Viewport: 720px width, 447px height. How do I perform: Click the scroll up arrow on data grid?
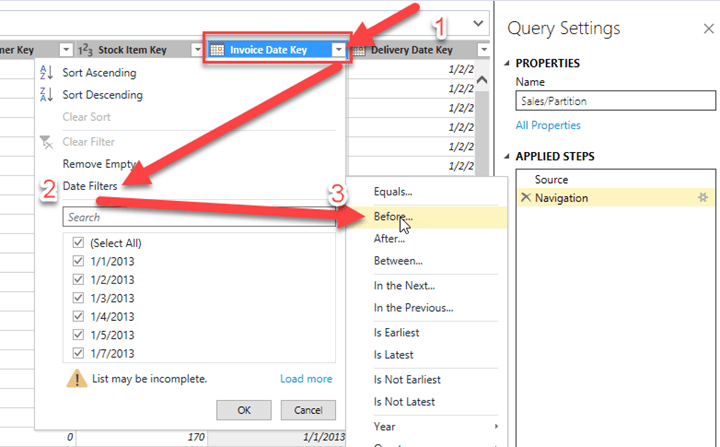coord(482,80)
